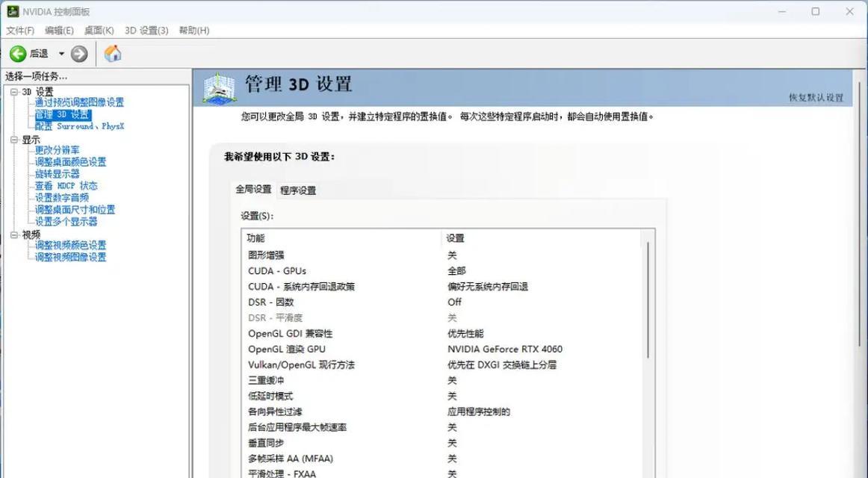Viewport: 868px width, 478px height.
Task: Open 通过预览调整图像设置
Action: (x=80, y=102)
